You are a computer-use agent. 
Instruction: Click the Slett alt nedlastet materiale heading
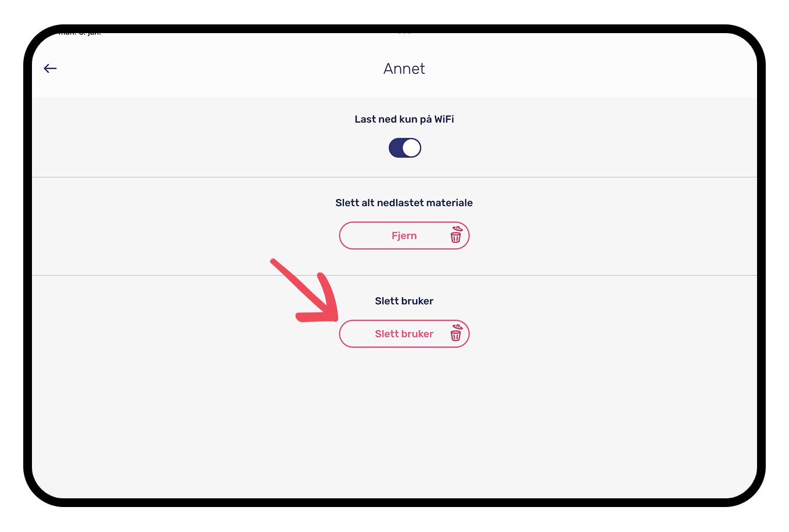404,203
